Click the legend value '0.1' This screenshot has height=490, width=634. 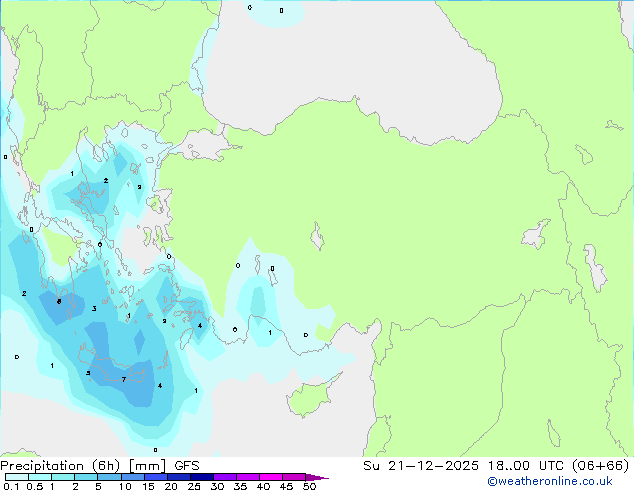[11, 486]
